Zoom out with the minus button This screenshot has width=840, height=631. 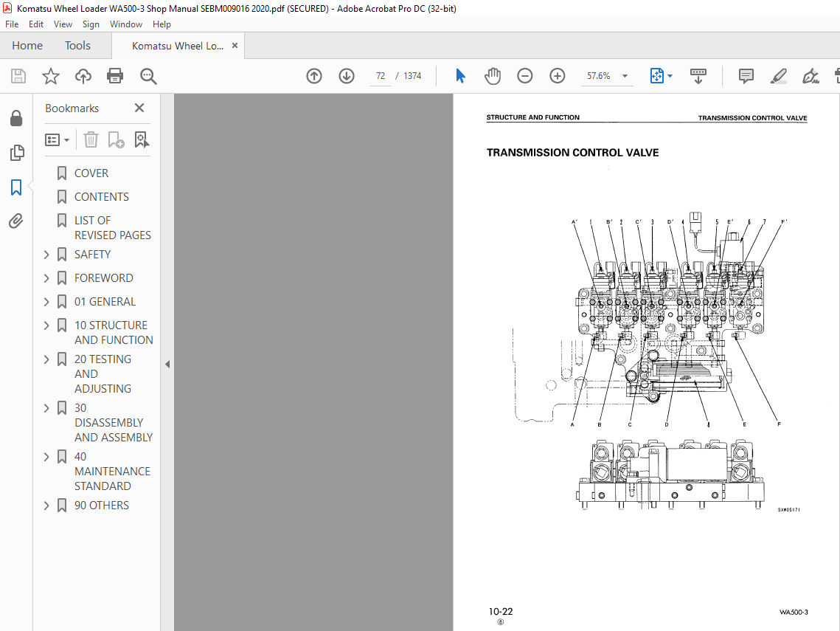click(x=525, y=76)
